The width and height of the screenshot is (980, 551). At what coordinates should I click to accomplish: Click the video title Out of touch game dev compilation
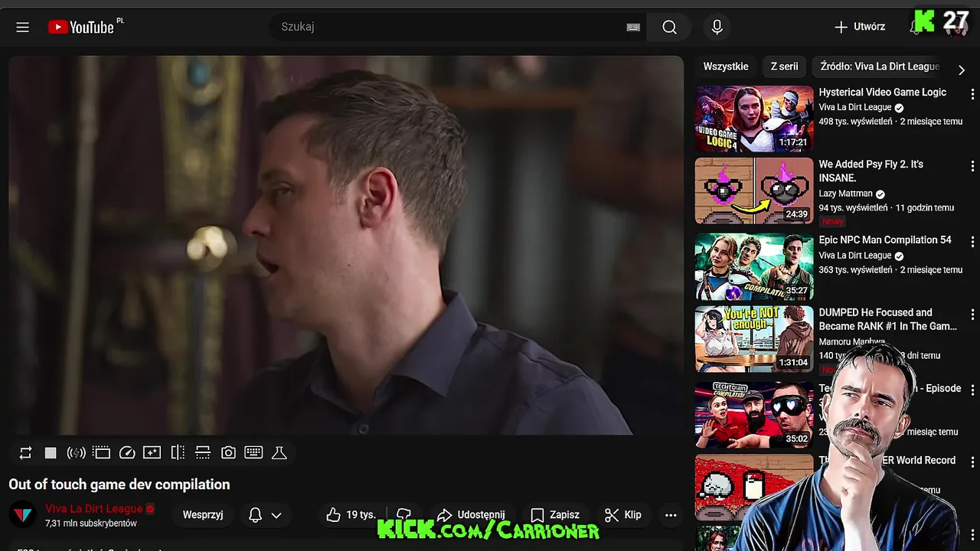119,484
